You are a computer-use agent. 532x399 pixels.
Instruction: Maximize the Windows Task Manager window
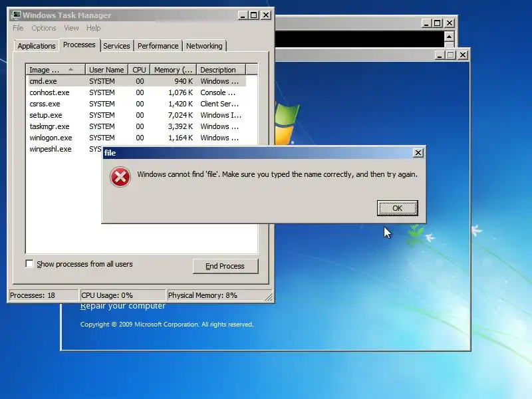click(x=254, y=15)
